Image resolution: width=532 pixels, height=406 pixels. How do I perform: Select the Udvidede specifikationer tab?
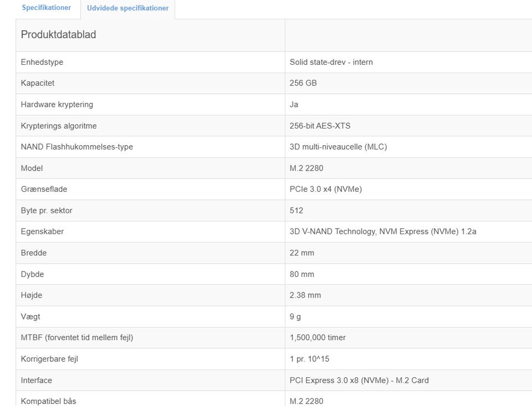127,8
